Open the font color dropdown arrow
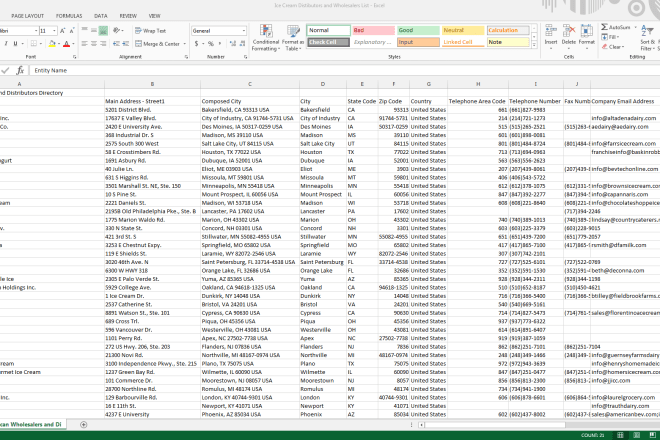This screenshot has width=660, height=440. (x=73, y=44)
